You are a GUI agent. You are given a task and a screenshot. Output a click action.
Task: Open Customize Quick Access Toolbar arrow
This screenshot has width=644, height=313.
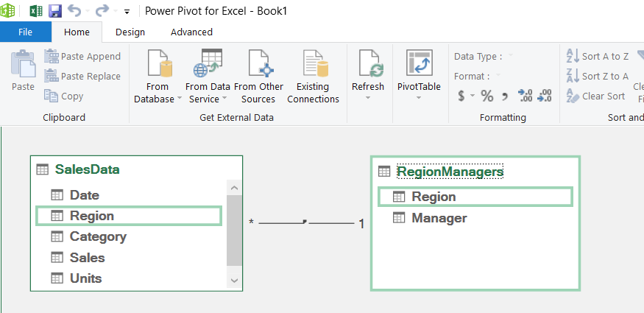click(x=127, y=12)
